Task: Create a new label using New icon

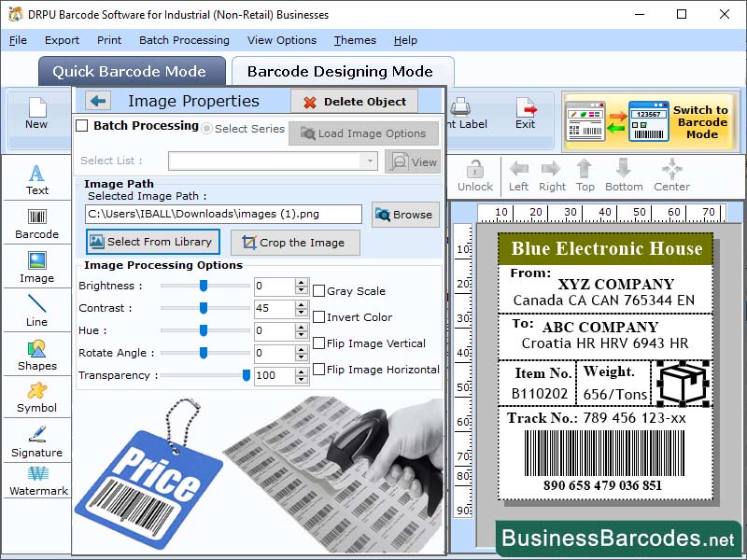Action: (36, 115)
